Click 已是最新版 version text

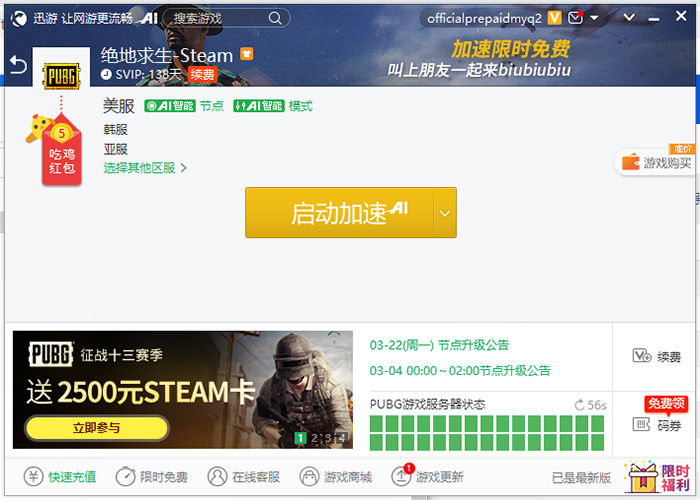[x=581, y=478]
